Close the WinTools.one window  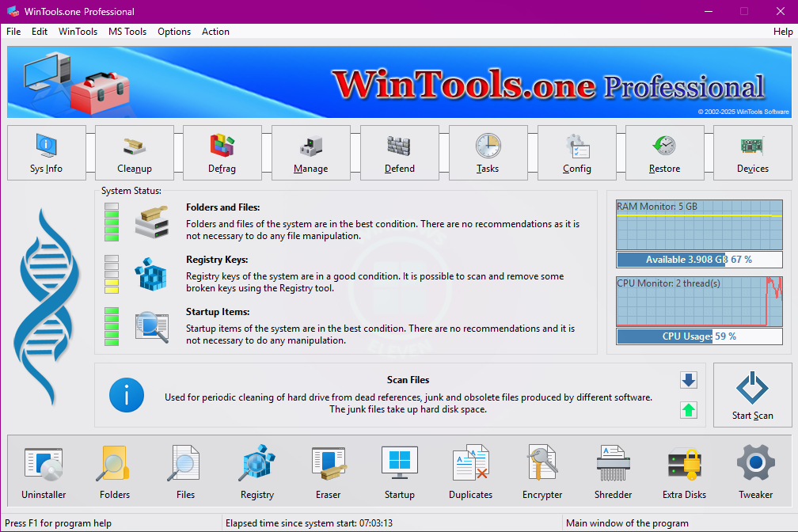[781, 11]
